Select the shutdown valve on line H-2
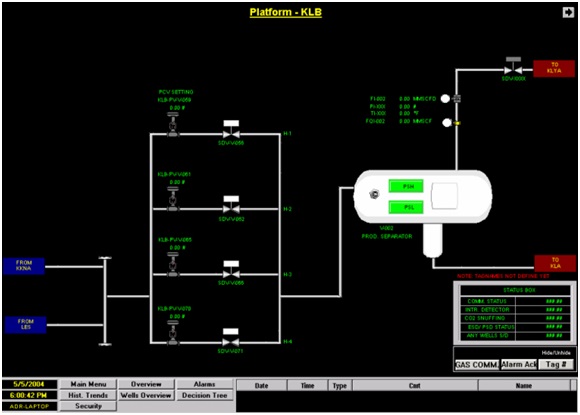This screenshot has height=415, width=580. coord(231,205)
